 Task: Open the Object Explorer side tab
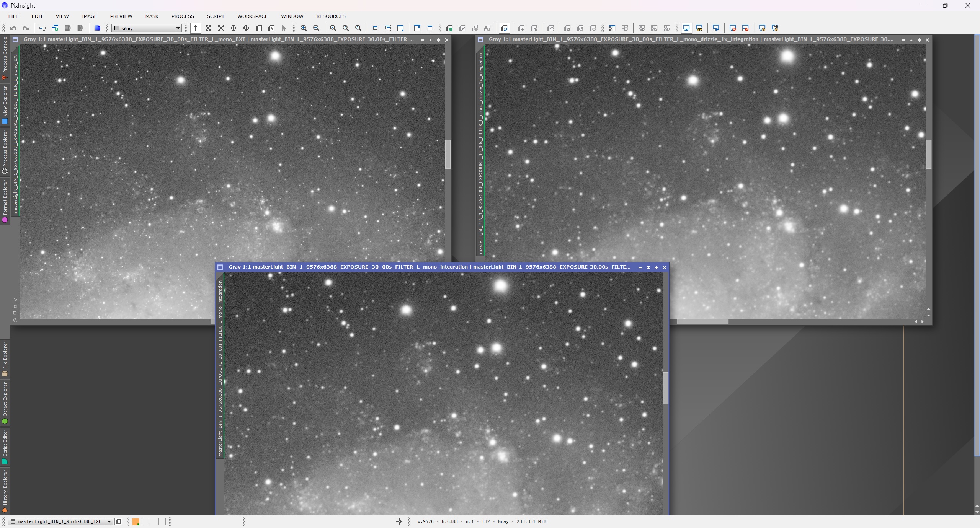tap(5, 403)
